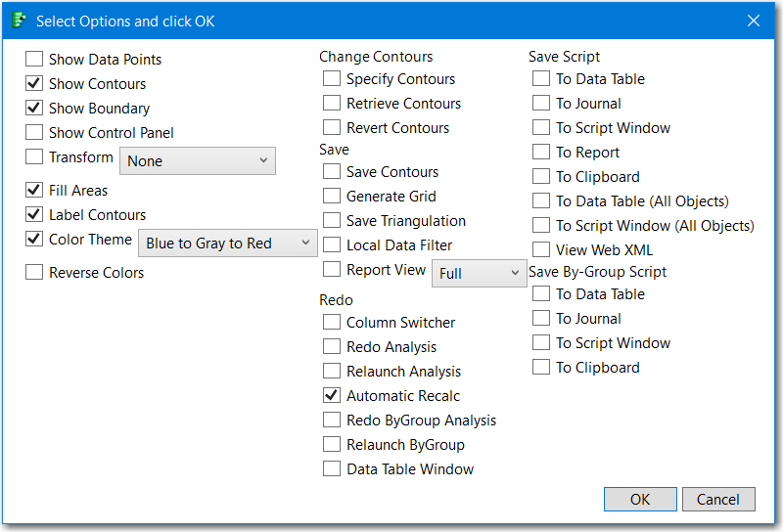Tick the View Web XML checkbox

[541, 250]
